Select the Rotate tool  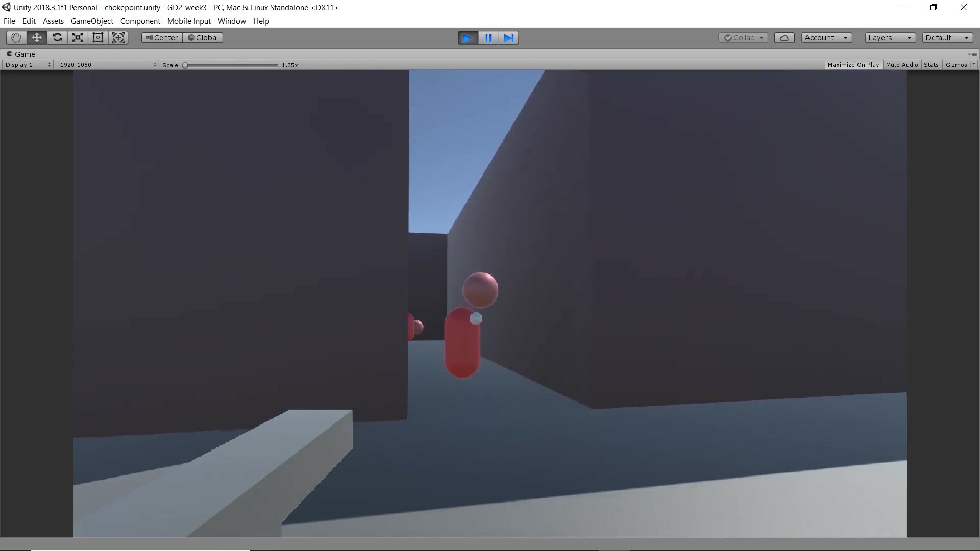pyautogui.click(x=57, y=38)
